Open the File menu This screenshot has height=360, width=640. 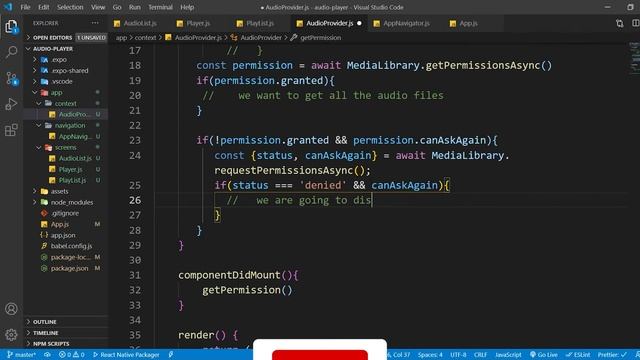pos(25,7)
